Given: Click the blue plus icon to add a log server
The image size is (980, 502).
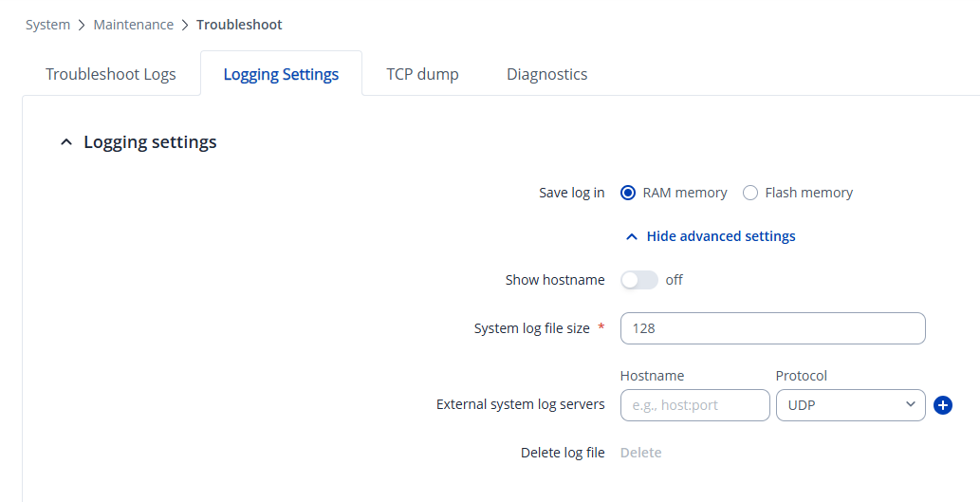Looking at the screenshot, I should tap(943, 405).
